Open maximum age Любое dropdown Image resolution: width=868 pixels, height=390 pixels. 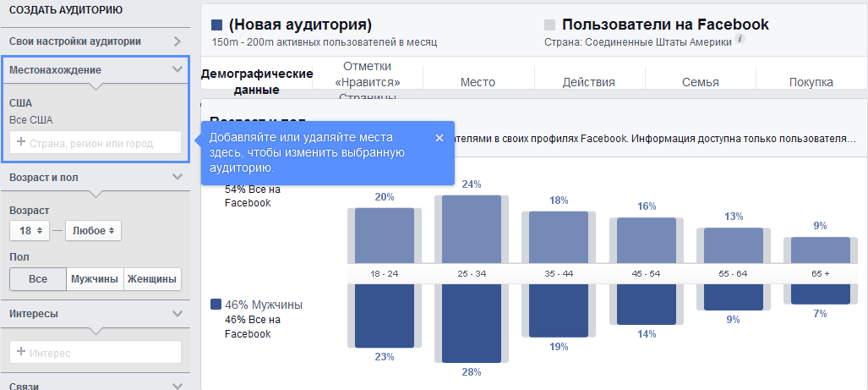92,230
